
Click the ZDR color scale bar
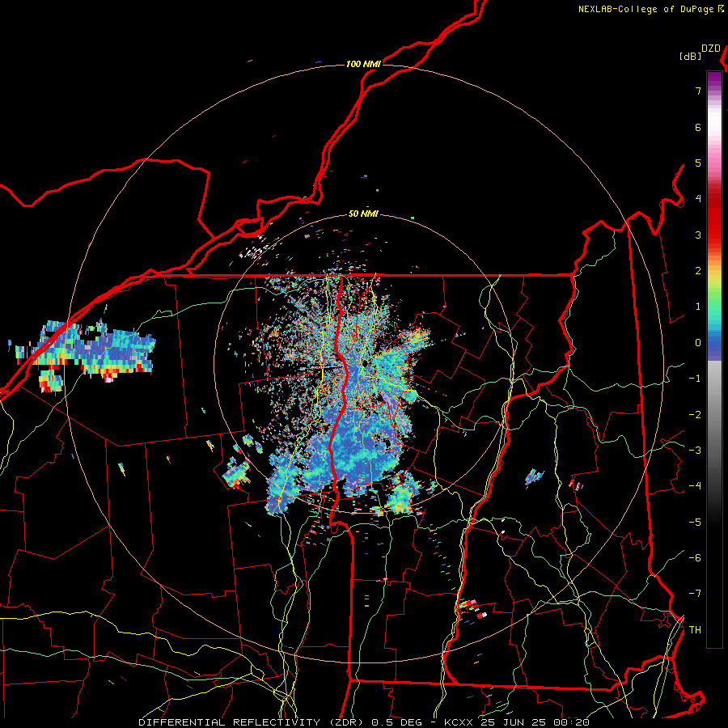point(714,359)
